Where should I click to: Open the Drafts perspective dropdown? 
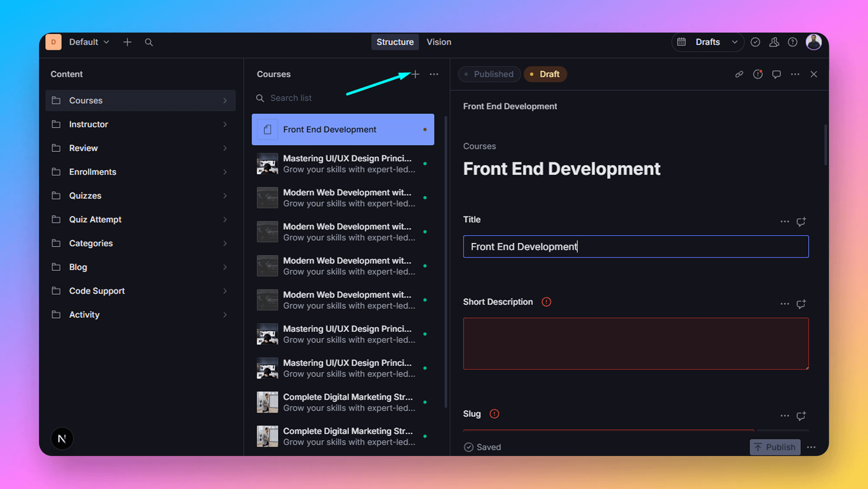pos(707,42)
